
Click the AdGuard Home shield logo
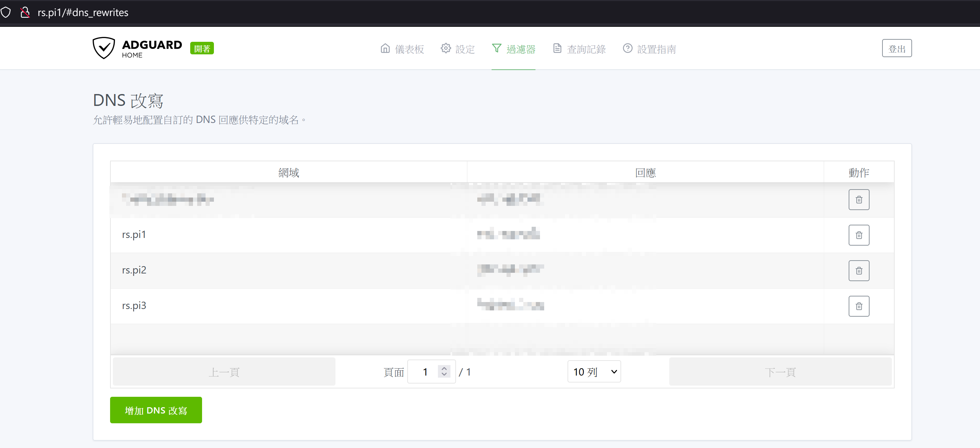[103, 48]
